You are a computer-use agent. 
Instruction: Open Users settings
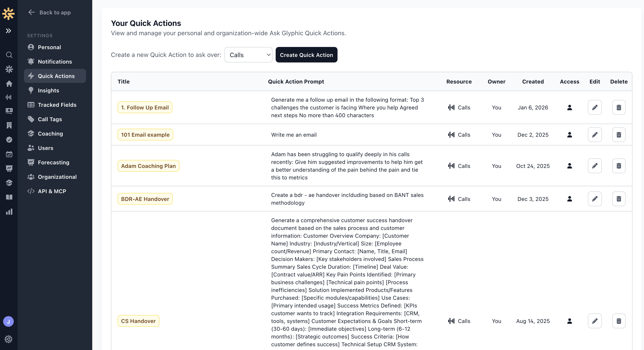click(55, 148)
